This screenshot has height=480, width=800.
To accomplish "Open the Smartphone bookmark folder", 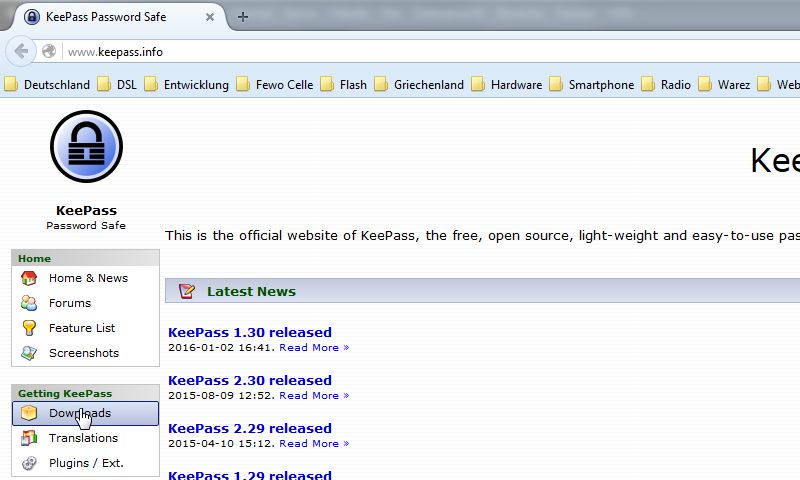I will [x=592, y=85].
